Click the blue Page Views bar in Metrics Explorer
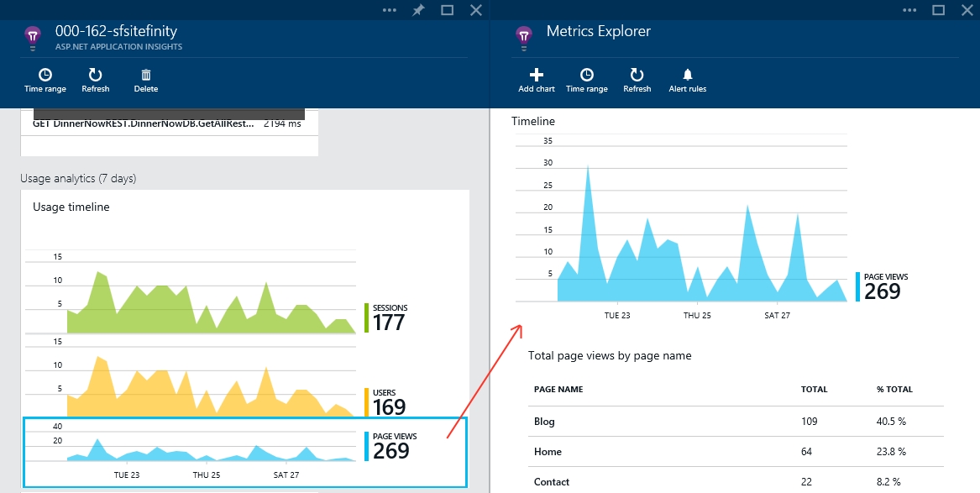 point(858,286)
